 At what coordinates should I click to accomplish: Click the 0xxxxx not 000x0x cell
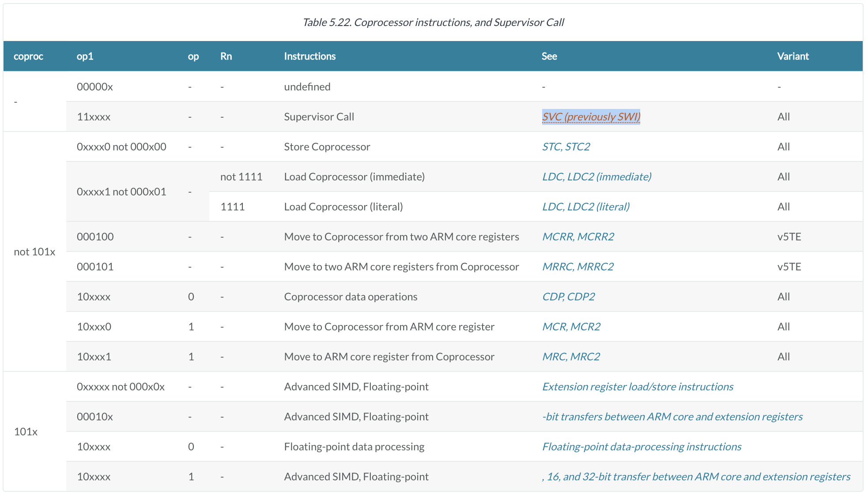(121, 387)
